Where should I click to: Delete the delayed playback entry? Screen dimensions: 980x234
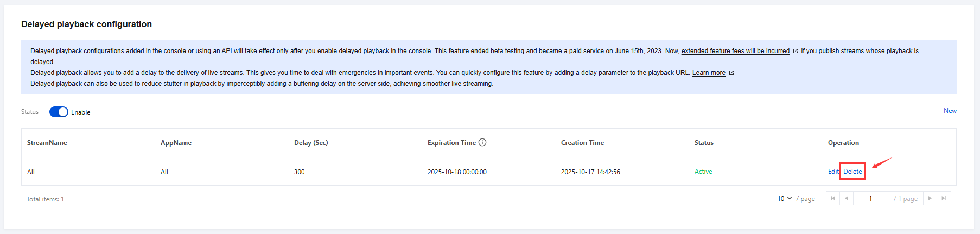coord(852,172)
